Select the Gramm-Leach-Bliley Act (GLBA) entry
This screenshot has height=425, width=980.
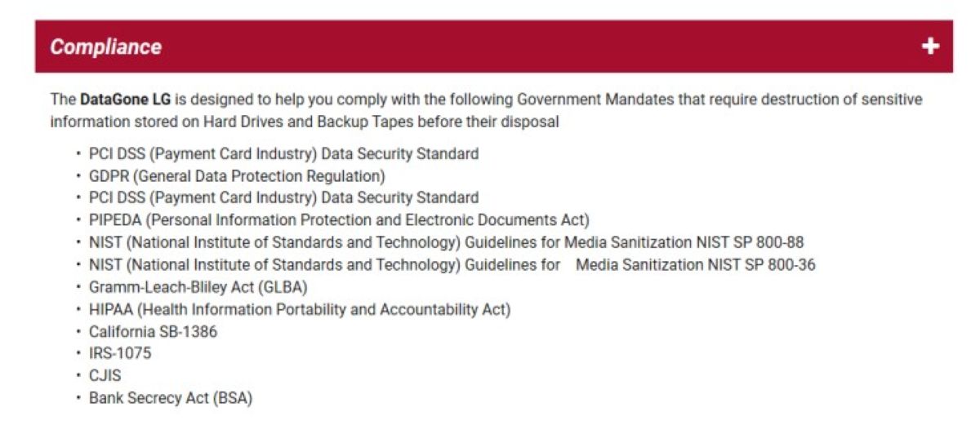click(x=198, y=287)
